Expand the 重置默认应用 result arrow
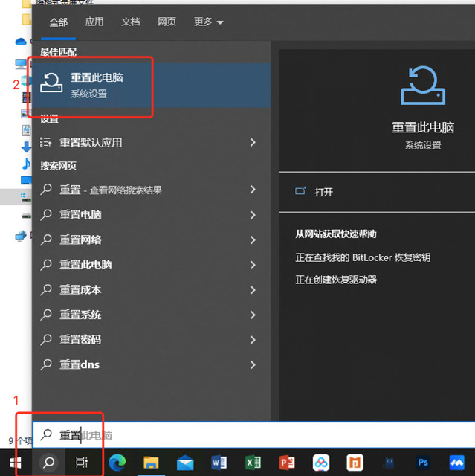This screenshot has width=475, height=476. pyautogui.click(x=253, y=142)
